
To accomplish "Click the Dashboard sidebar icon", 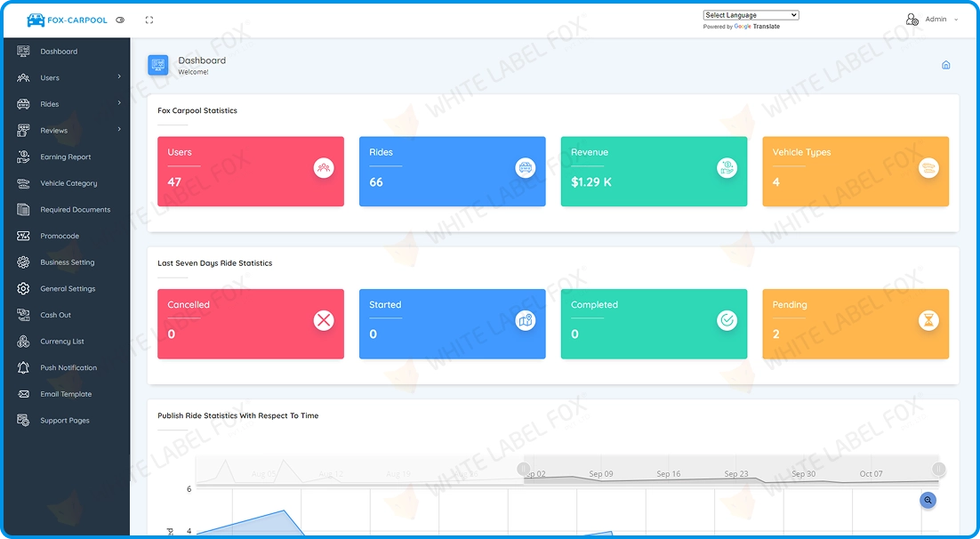I will tap(23, 52).
